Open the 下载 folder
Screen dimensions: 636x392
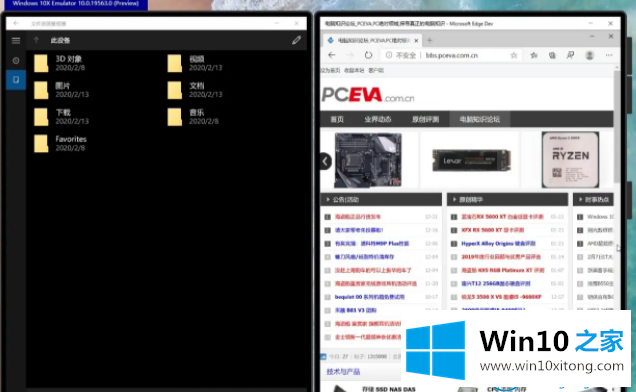pos(61,117)
